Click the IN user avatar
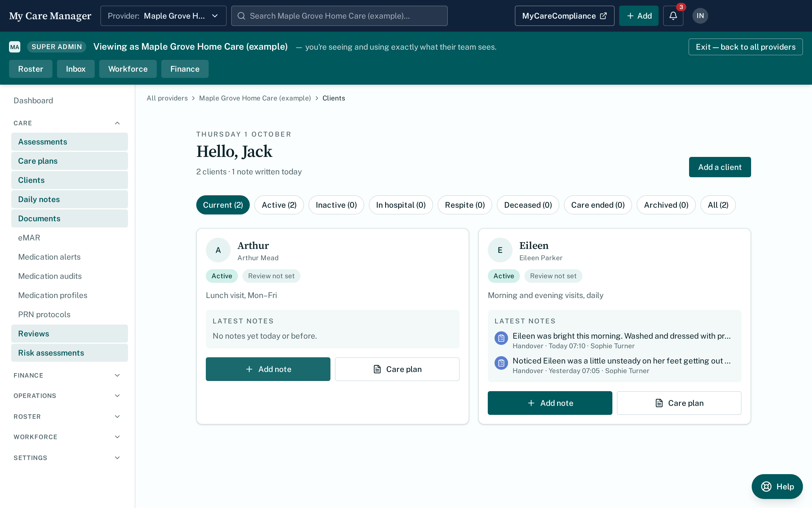This screenshot has width=812, height=508. [x=700, y=16]
